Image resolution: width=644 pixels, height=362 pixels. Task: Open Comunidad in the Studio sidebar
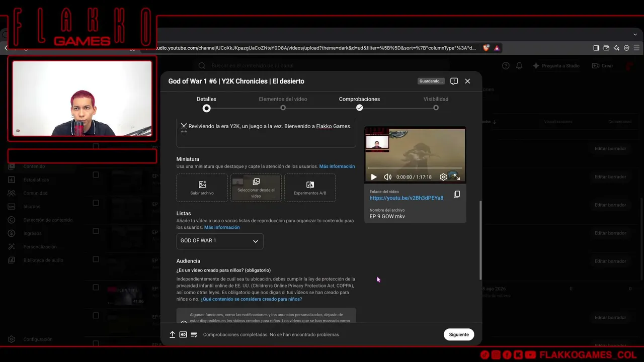pos(35,193)
